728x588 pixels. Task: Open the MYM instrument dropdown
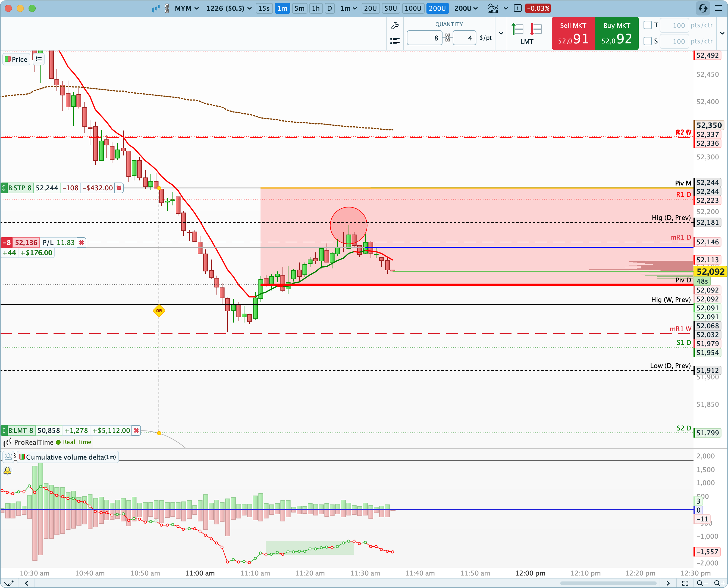point(187,8)
